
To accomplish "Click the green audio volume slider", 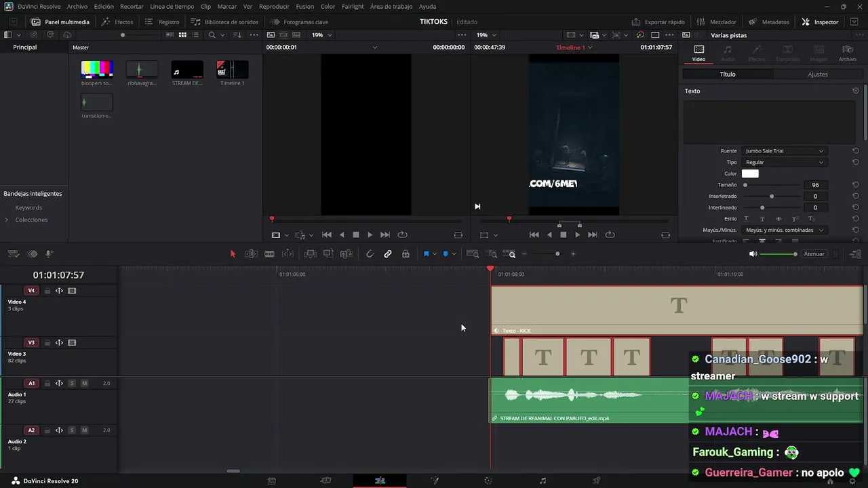I will pyautogui.click(x=778, y=254).
